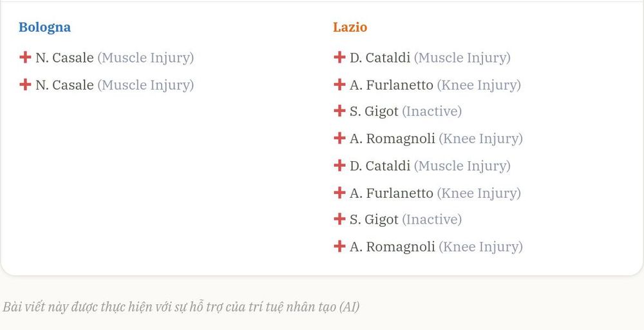Click the red cross beside the second N. Casale
The height and width of the screenshot is (330, 644).
tap(25, 84)
